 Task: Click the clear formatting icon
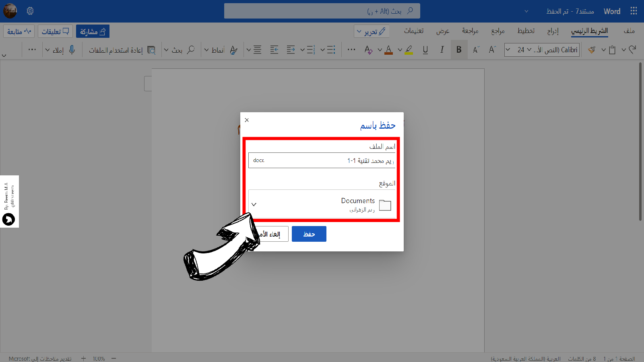coord(368,50)
